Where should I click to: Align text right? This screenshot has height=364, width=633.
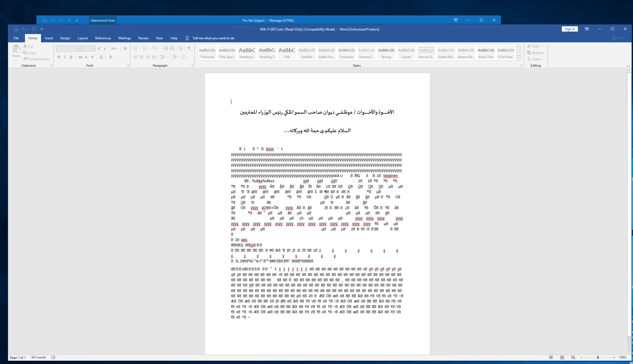click(x=148, y=57)
